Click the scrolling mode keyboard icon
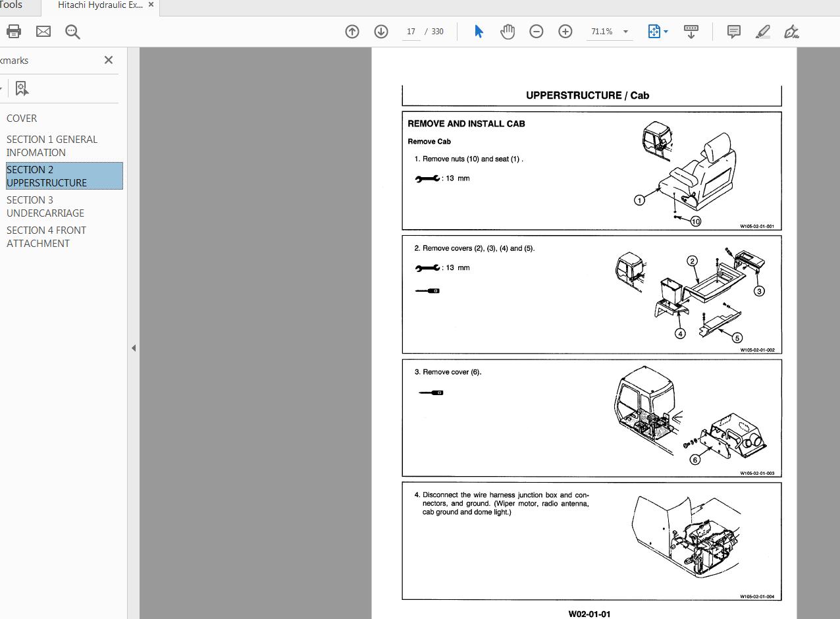 pyautogui.click(x=691, y=32)
